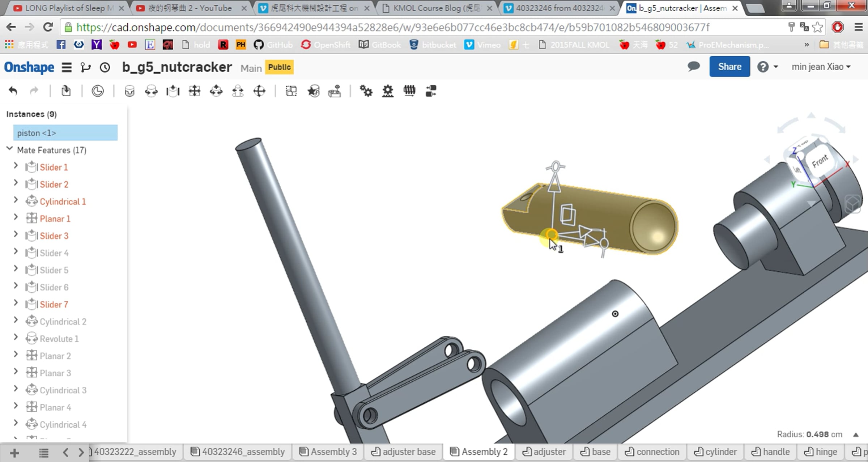Open the comments speech bubble

693,67
